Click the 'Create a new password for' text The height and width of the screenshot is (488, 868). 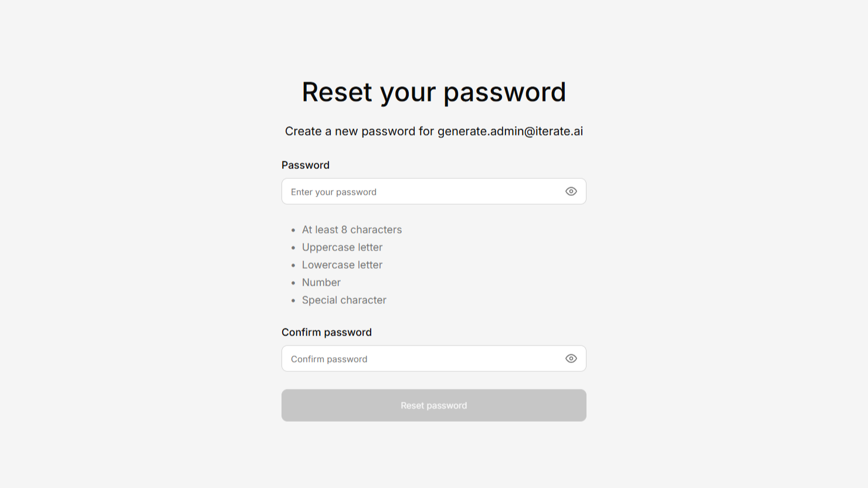[359, 131]
